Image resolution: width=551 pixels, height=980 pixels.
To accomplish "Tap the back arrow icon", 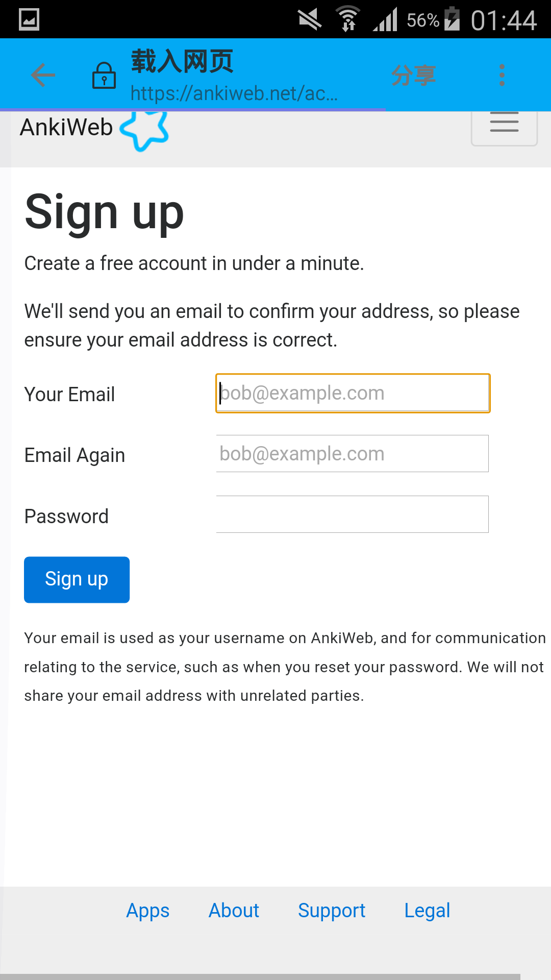I will pyautogui.click(x=43, y=76).
